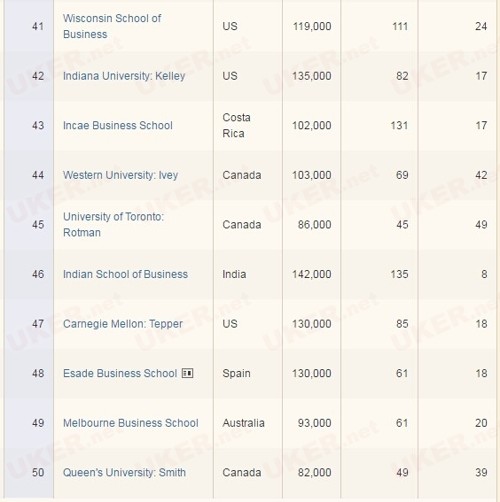The image size is (500, 502).
Task: Select the Spain country cell
Action: coord(248,373)
